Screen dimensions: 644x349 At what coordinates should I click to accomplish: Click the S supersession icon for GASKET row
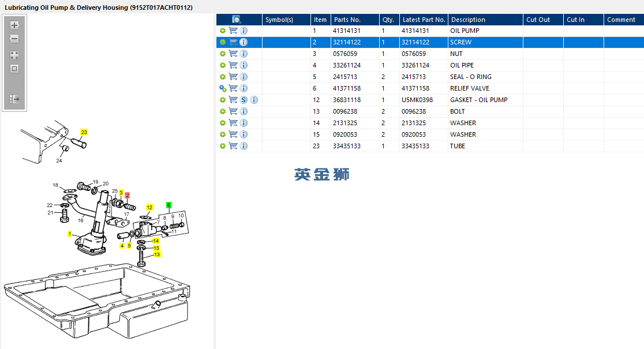click(244, 100)
